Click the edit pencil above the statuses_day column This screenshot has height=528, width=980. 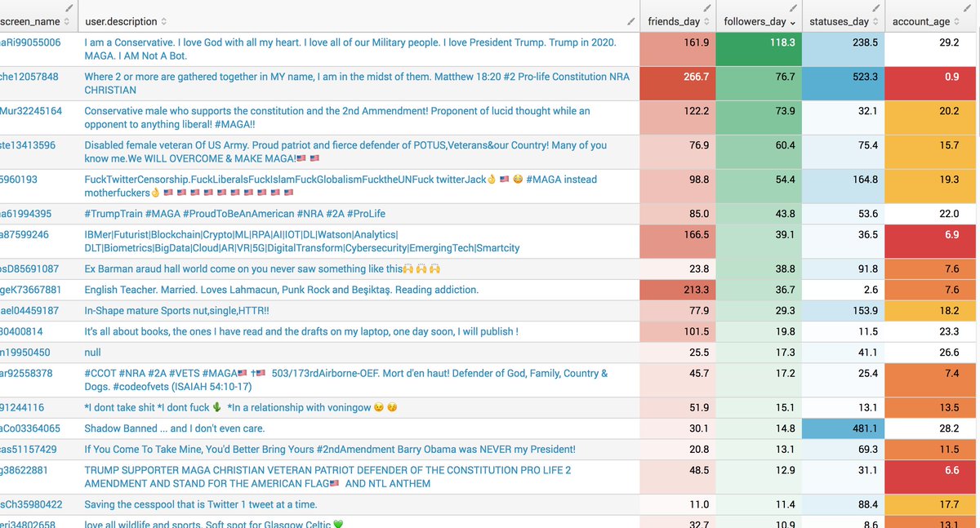[x=875, y=7]
